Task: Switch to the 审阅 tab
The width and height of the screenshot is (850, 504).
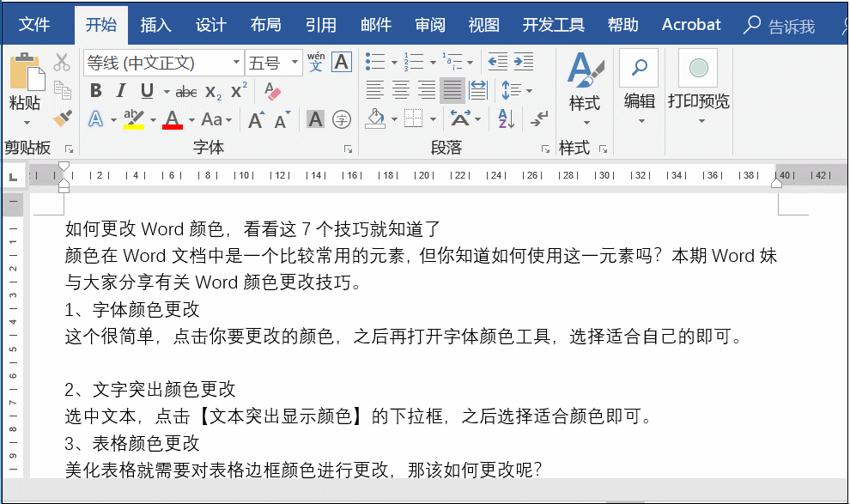Action: [430, 25]
